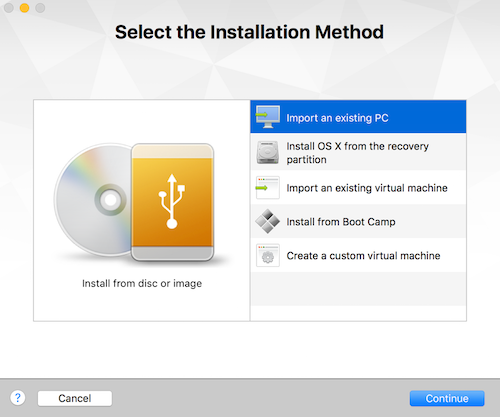Open help with the question mark icon
Image resolution: width=500 pixels, height=417 pixels.
(18, 398)
